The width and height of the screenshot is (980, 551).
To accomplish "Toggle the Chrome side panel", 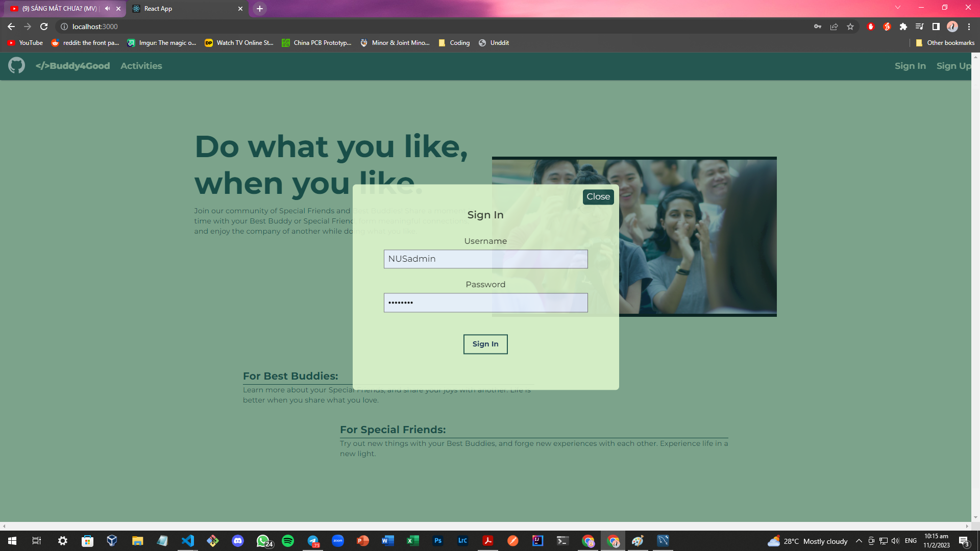I will (936, 27).
